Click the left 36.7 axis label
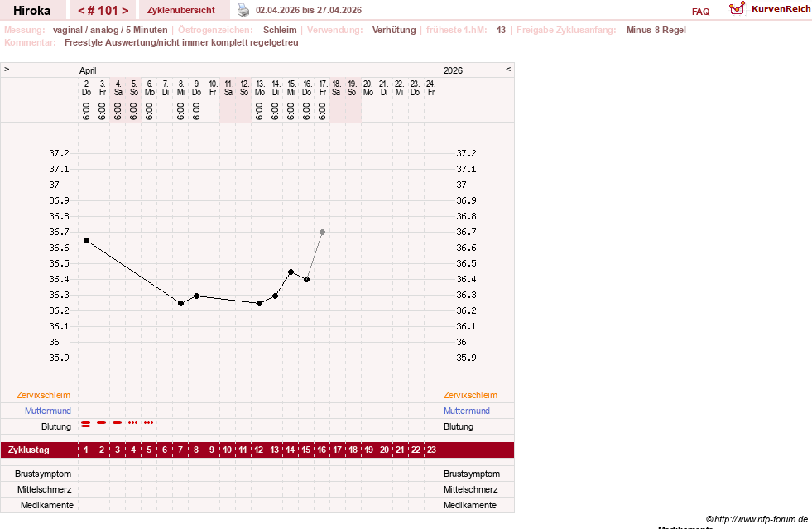Image resolution: width=812 pixels, height=529 pixels. (59, 232)
